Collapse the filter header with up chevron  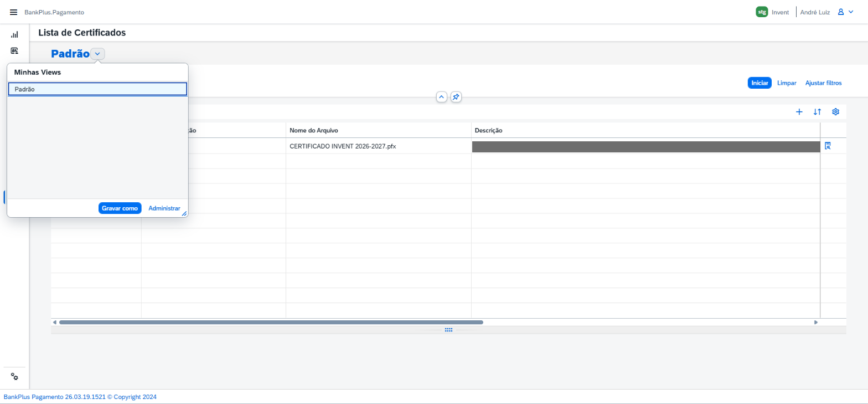tap(442, 97)
